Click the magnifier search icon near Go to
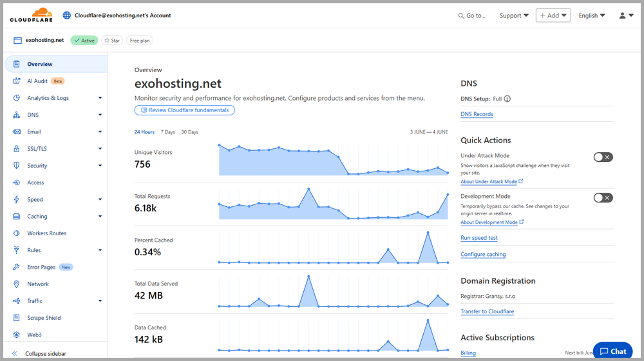The height and width of the screenshot is (361, 644). coord(461,15)
